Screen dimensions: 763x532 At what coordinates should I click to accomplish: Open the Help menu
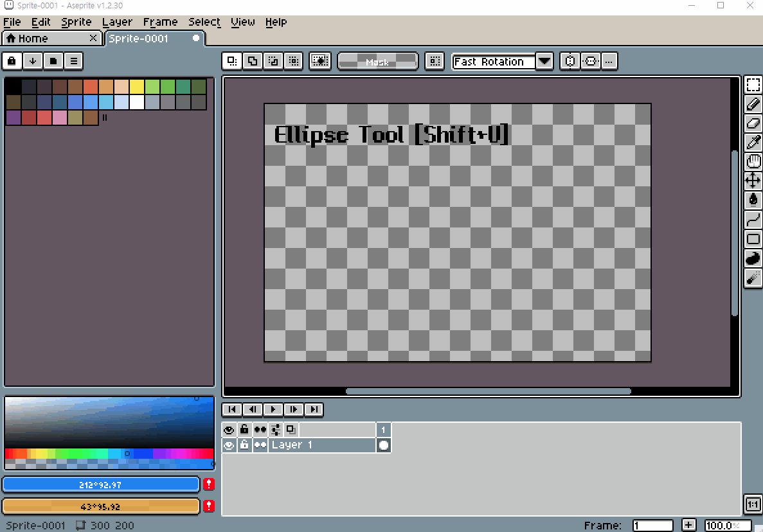tap(276, 22)
